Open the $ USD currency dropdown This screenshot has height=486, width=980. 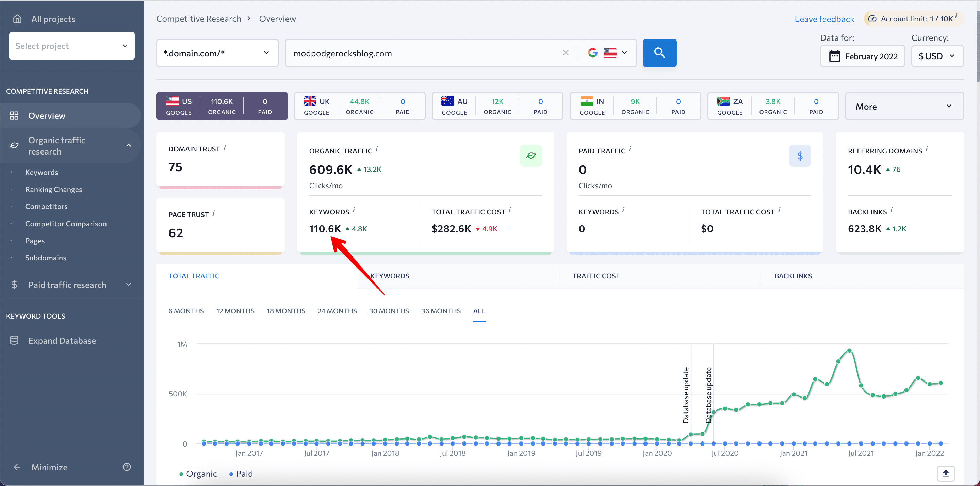tap(937, 56)
